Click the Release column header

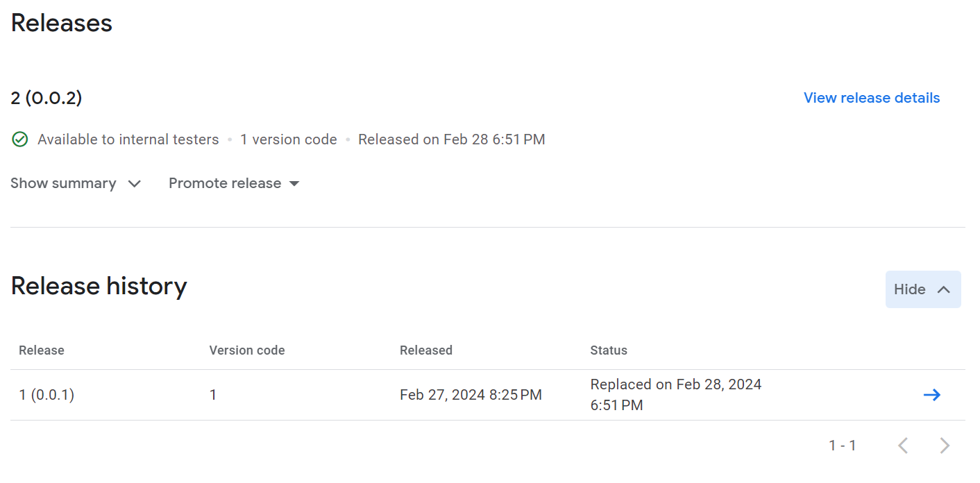point(42,350)
